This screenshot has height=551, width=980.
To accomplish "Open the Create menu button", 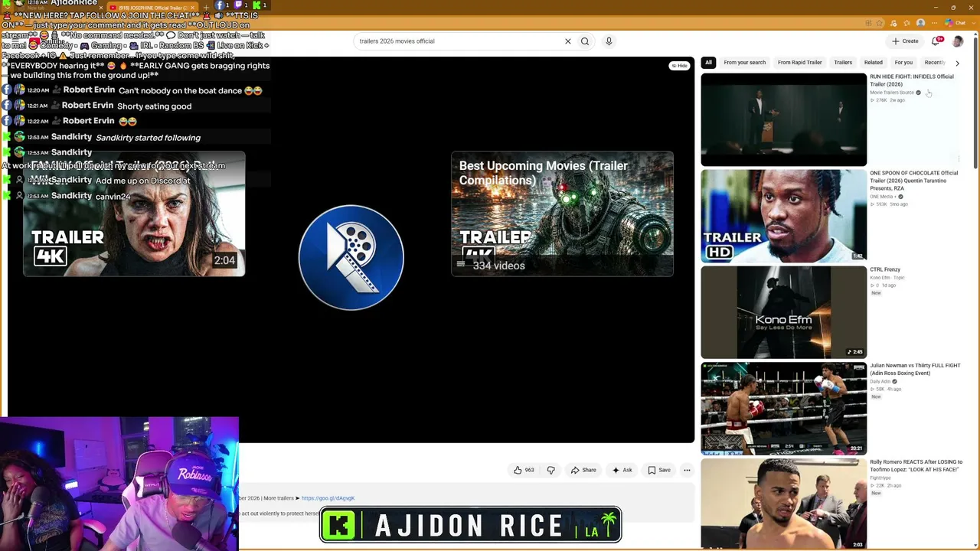I will [x=905, y=41].
